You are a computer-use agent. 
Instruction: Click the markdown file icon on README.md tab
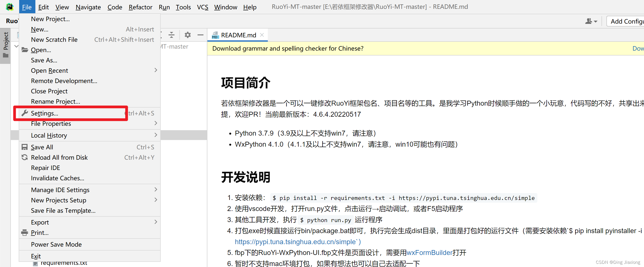[215, 35]
